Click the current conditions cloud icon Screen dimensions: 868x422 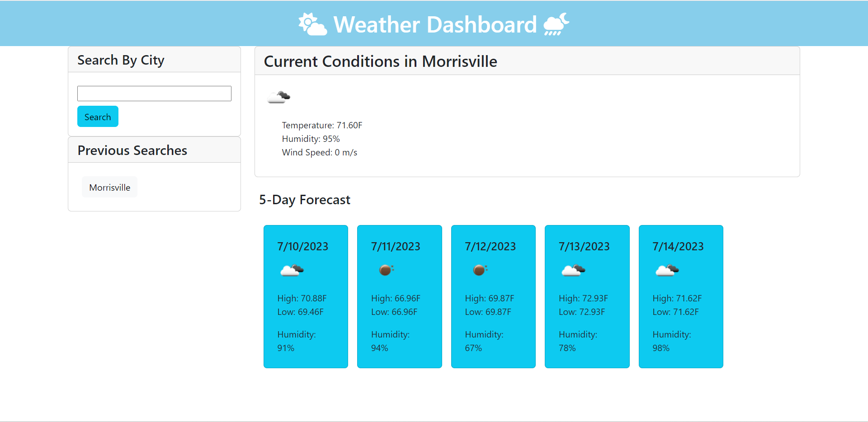coord(279,97)
